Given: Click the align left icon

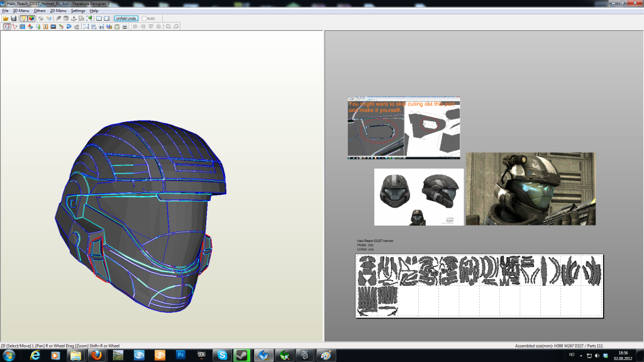Looking at the screenshot, I should coord(136,26).
